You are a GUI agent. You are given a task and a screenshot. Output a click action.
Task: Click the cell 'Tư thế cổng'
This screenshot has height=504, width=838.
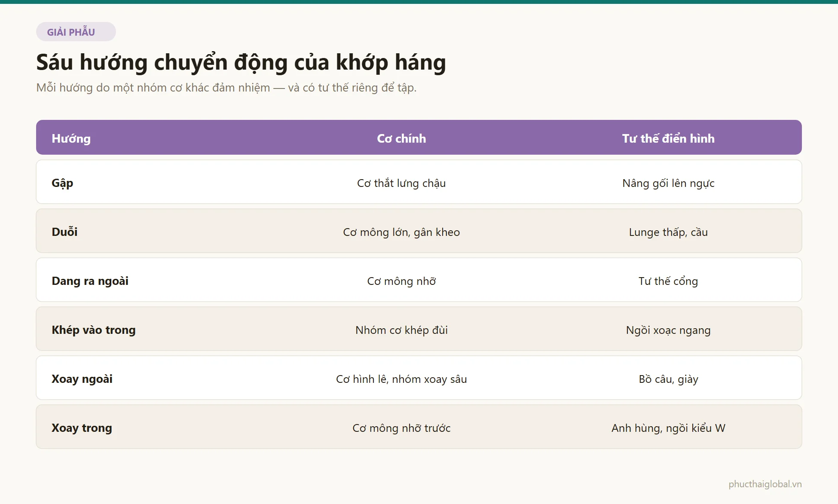pos(668,281)
